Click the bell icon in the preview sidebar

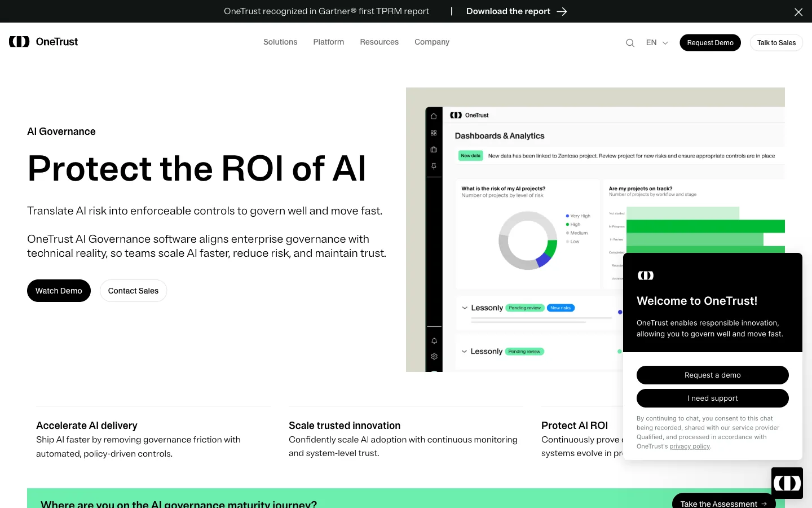pos(434,341)
